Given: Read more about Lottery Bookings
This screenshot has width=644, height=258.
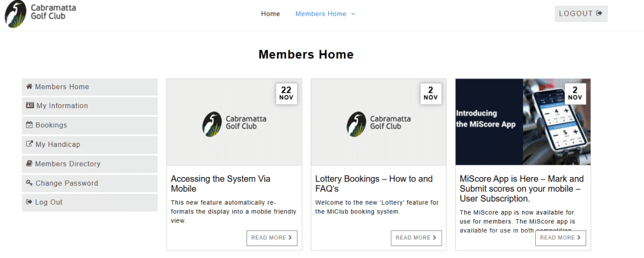Looking at the screenshot, I should 416,238.
